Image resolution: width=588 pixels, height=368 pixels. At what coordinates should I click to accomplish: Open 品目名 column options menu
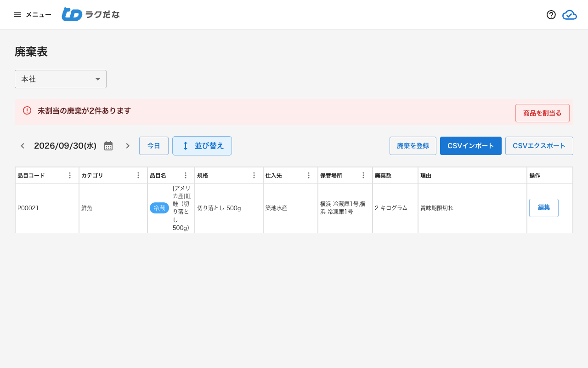(186, 175)
